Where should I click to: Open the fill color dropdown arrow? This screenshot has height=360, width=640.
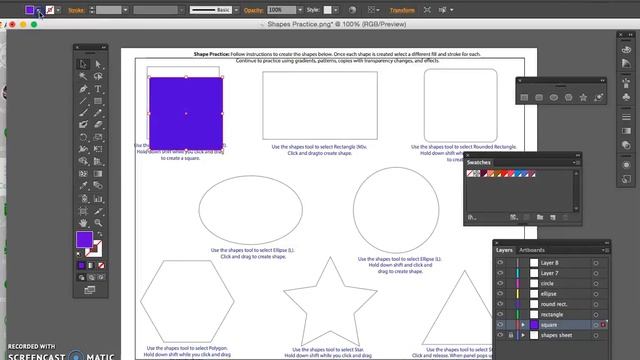point(39,10)
